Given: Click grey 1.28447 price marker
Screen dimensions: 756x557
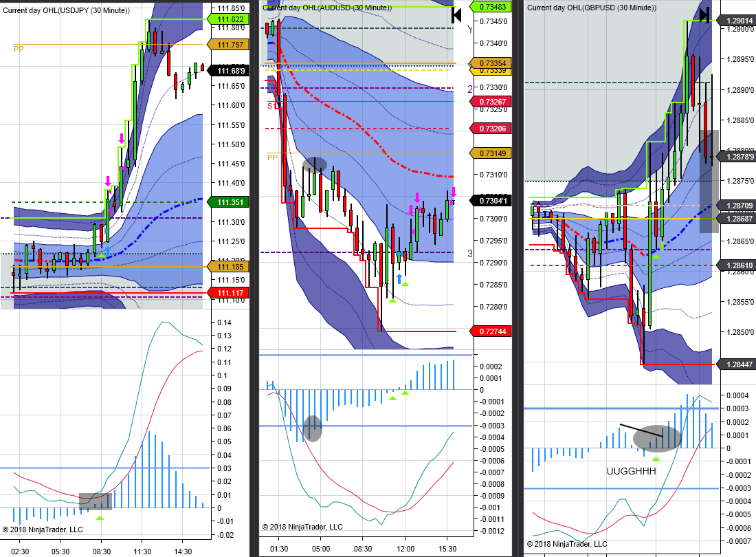Looking at the screenshot, I should click(736, 364).
